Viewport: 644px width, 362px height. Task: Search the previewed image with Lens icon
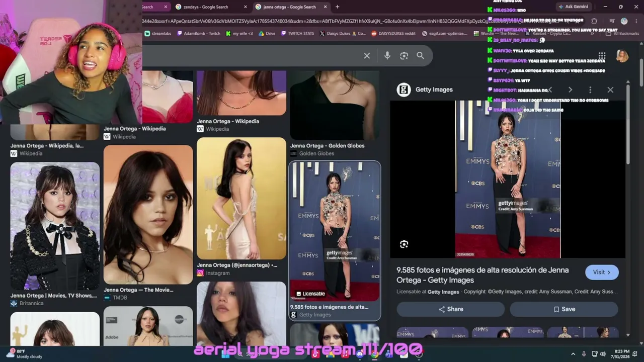404,244
